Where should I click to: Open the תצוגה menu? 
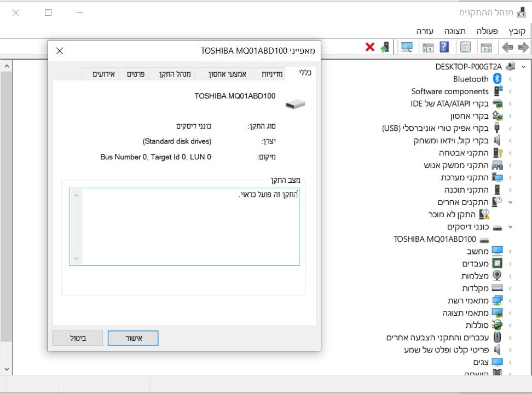(455, 31)
